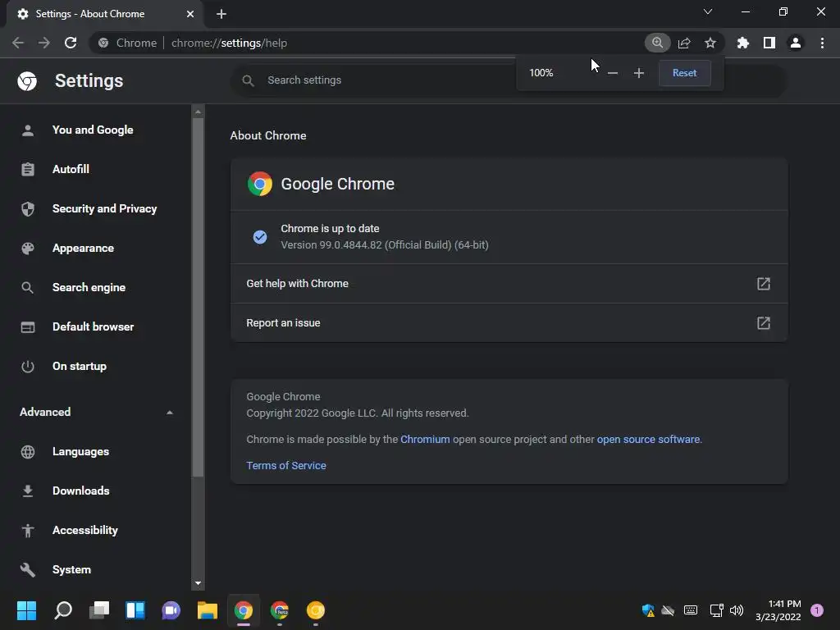Click the Autofill clipboard icon
840x630 pixels.
tap(28, 169)
